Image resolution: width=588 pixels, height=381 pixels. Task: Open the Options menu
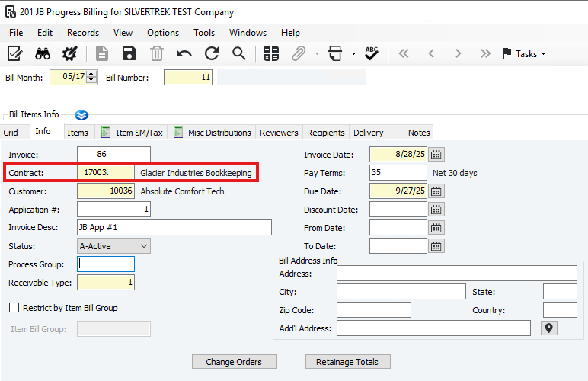coord(163,33)
